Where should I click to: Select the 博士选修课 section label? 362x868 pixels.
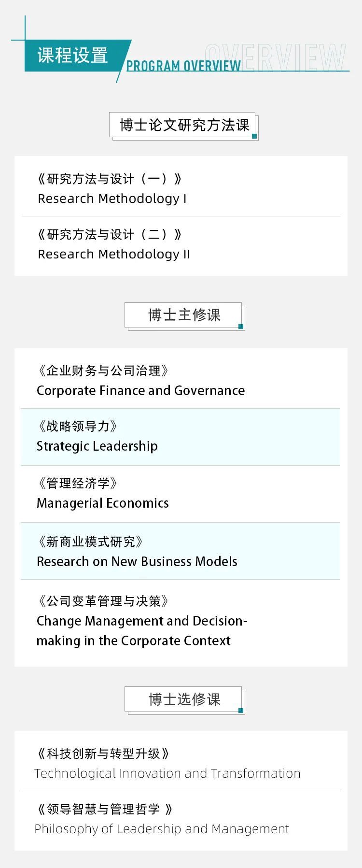pos(184,699)
